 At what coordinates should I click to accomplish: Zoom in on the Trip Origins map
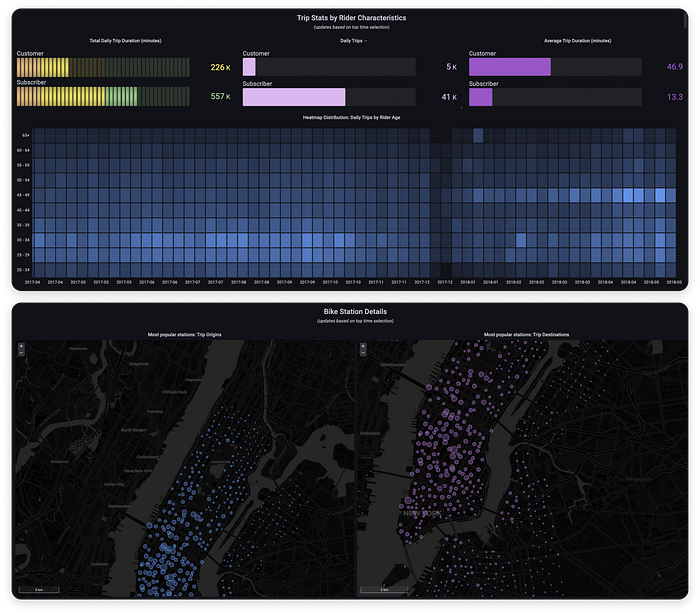(21, 346)
